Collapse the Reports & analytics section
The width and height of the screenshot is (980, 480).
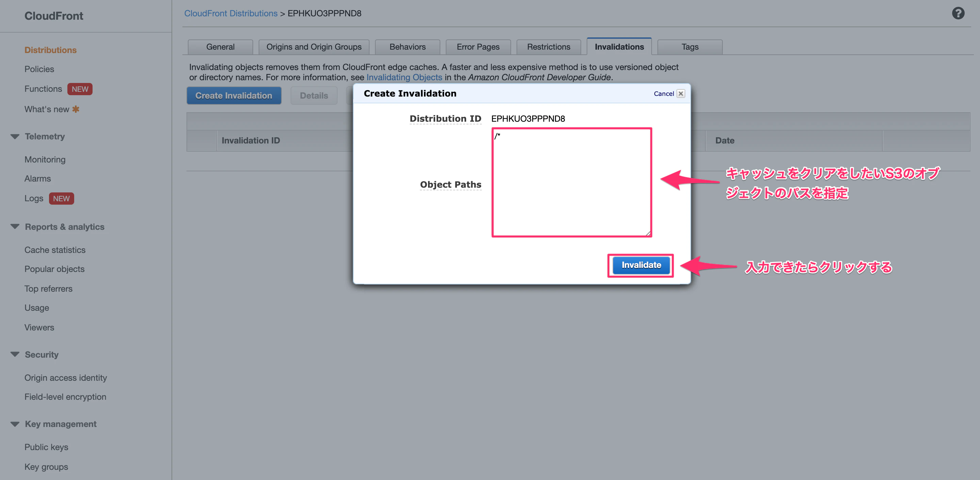point(15,226)
